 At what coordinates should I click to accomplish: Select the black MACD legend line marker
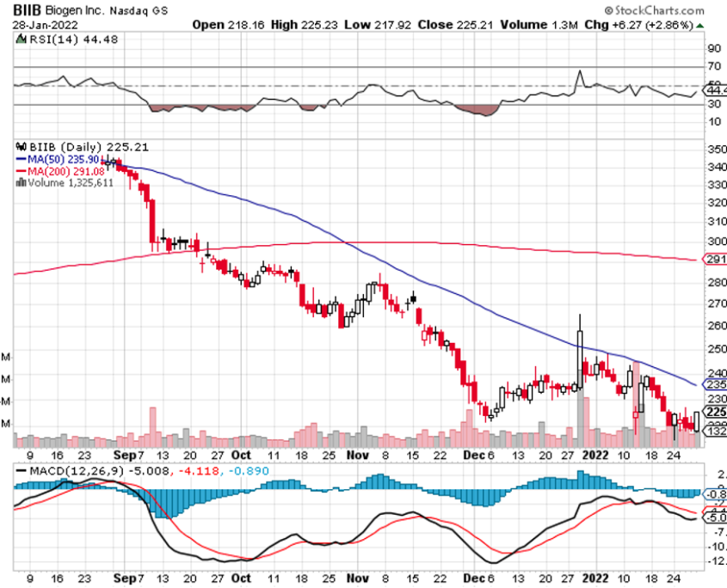(x=21, y=471)
